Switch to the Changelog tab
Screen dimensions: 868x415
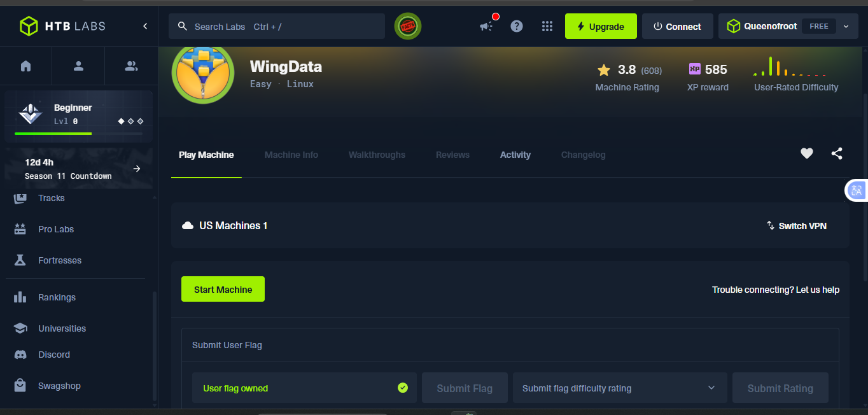pos(584,155)
